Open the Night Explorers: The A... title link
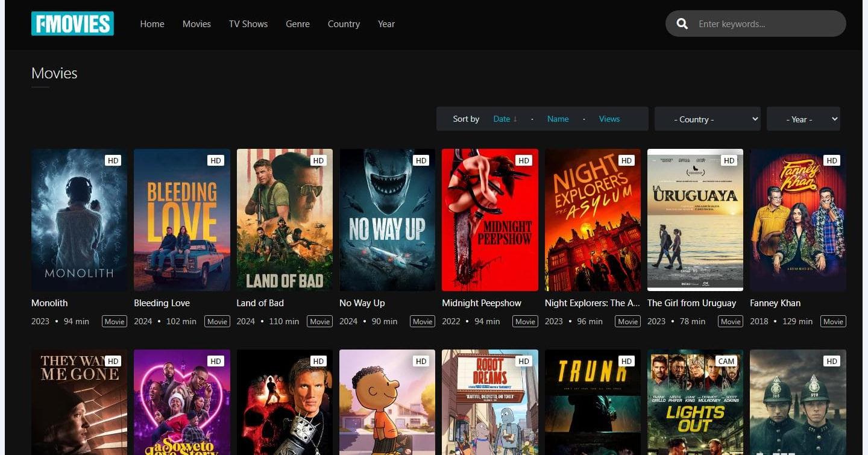The height and width of the screenshot is (455, 868). (593, 303)
